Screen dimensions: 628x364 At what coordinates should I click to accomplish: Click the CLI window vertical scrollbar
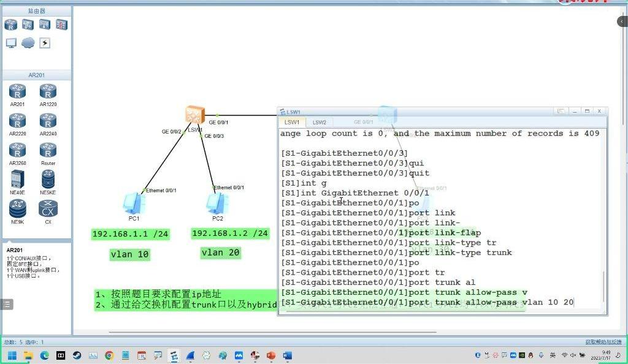(603, 286)
